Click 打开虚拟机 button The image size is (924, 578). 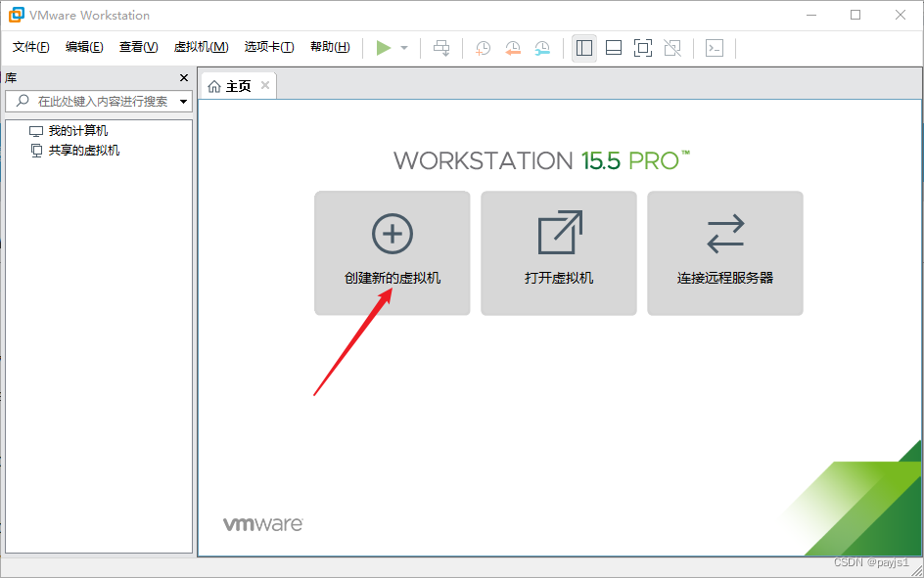click(x=559, y=253)
